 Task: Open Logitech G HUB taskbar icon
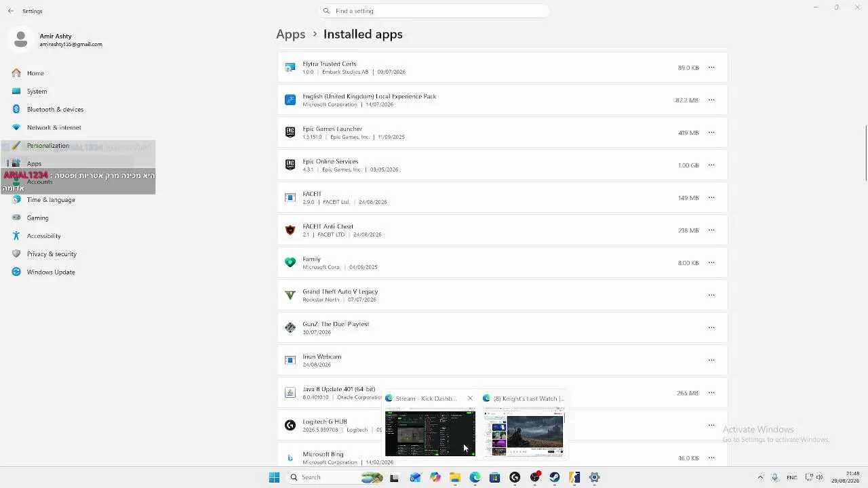point(515,477)
